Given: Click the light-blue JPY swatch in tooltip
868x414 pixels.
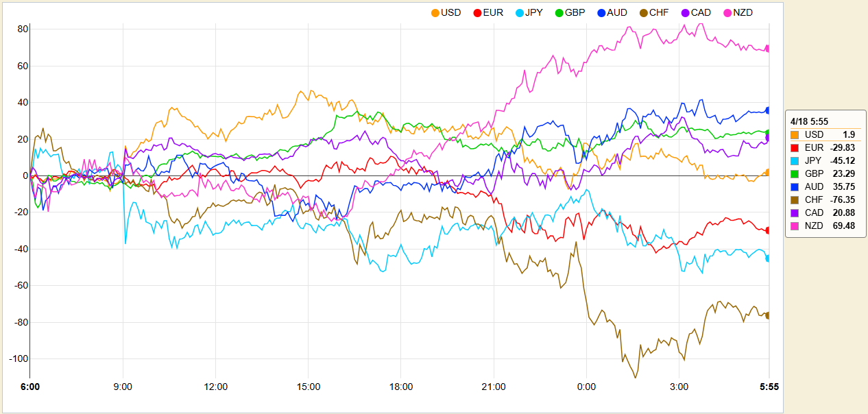Looking at the screenshot, I should pyautogui.click(x=795, y=161).
